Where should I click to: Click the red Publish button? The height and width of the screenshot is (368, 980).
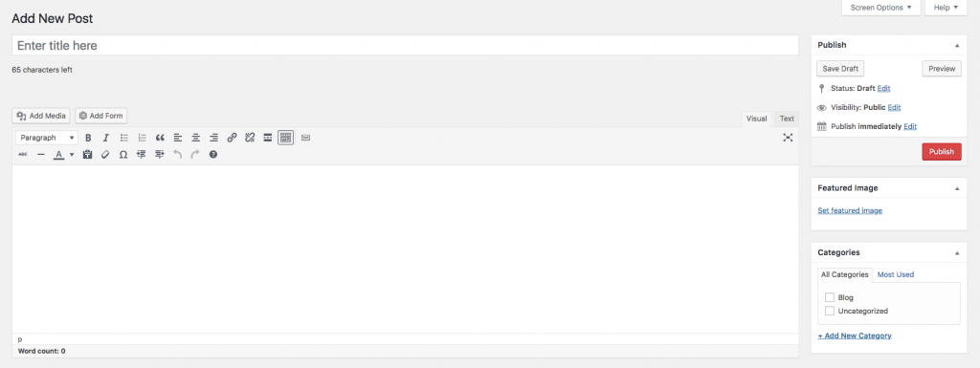942,152
